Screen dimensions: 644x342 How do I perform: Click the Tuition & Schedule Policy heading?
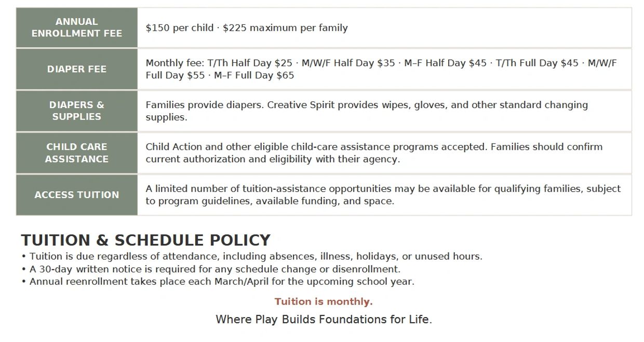pyautogui.click(x=146, y=240)
